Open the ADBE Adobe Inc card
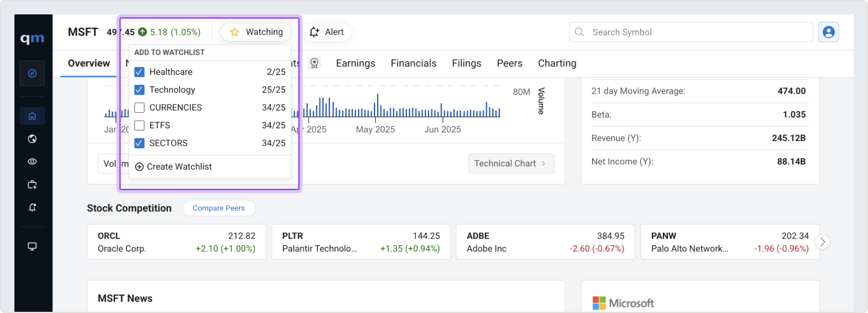868x313 pixels. (x=546, y=242)
